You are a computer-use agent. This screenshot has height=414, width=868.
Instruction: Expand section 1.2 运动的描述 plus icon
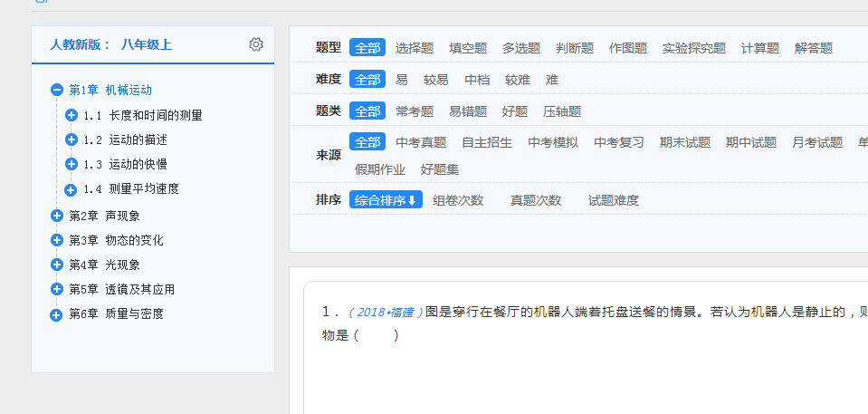tap(72, 140)
